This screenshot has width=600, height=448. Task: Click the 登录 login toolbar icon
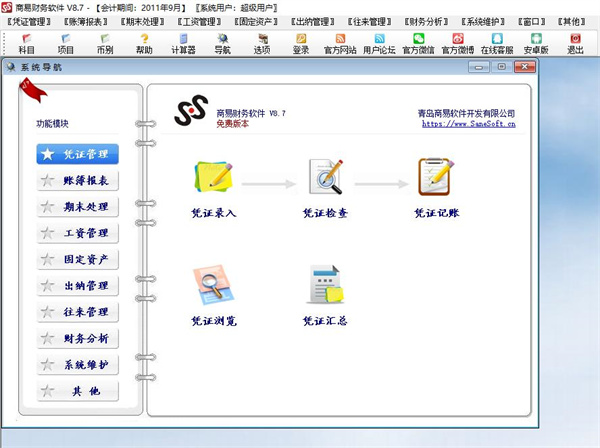[301, 44]
